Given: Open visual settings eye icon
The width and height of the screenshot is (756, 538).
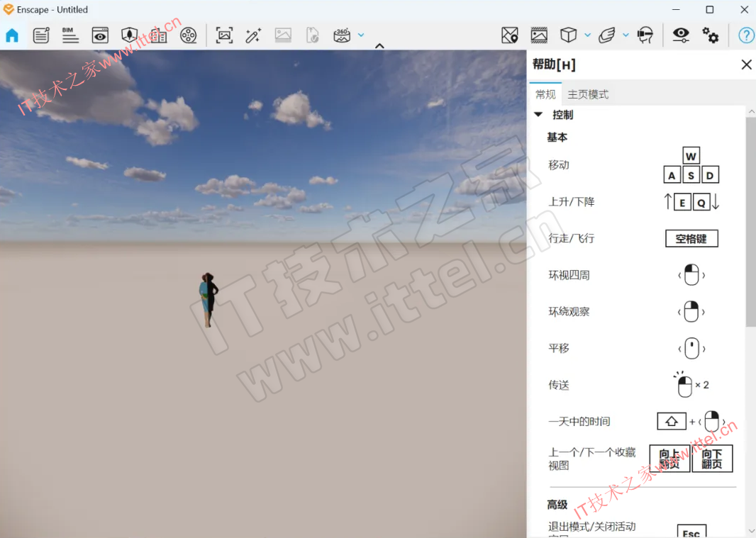Looking at the screenshot, I should click(x=681, y=35).
